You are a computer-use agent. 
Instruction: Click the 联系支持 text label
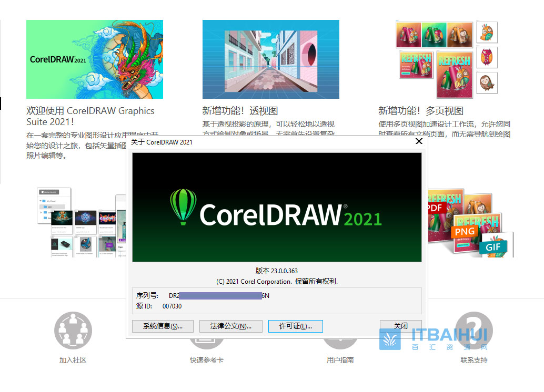(474, 360)
